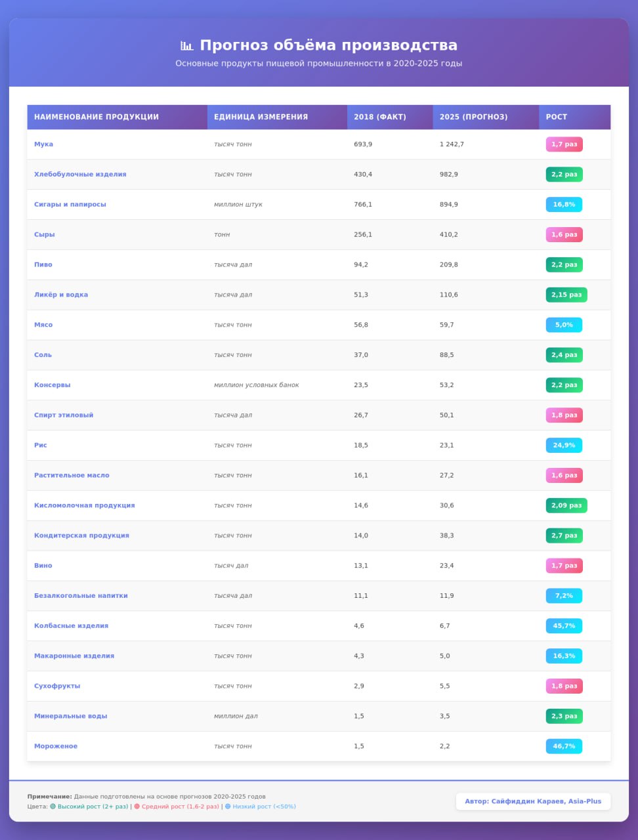Image resolution: width=638 pixels, height=840 pixels.
Task: Click the bar chart icon beside the title
Action: click(x=187, y=45)
